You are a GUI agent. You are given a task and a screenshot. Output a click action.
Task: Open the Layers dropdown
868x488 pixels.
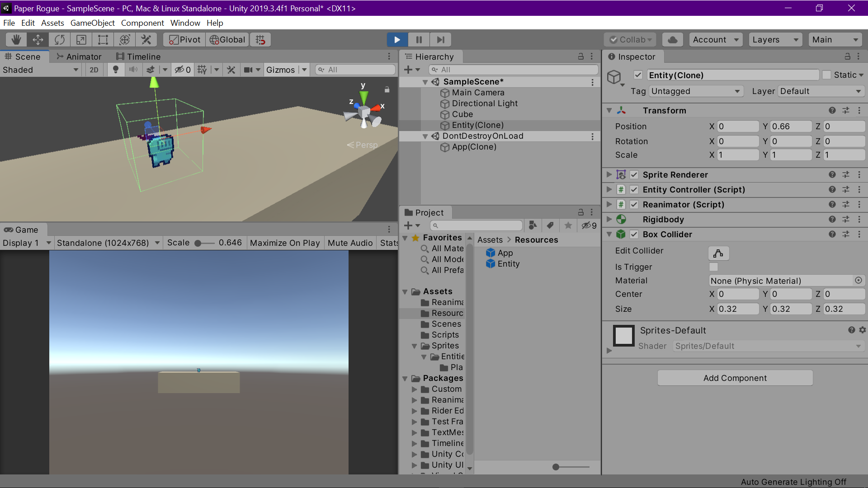click(775, 40)
